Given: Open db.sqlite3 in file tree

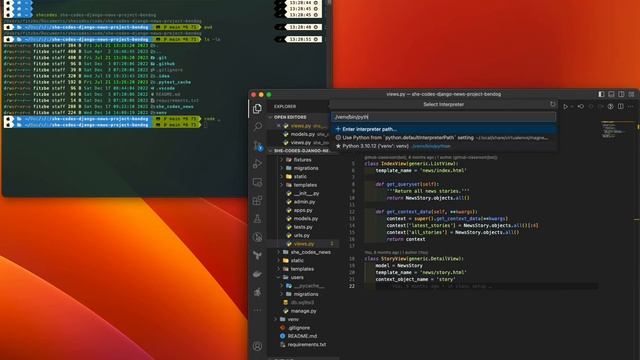Looking at the screenshot, I should click(x=302, y=302).
